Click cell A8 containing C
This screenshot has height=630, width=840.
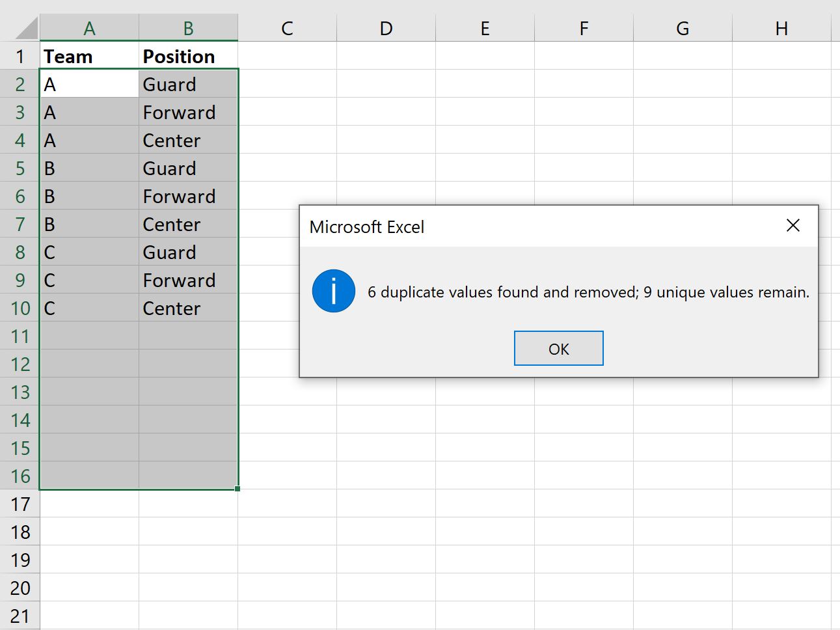point(89,252)
